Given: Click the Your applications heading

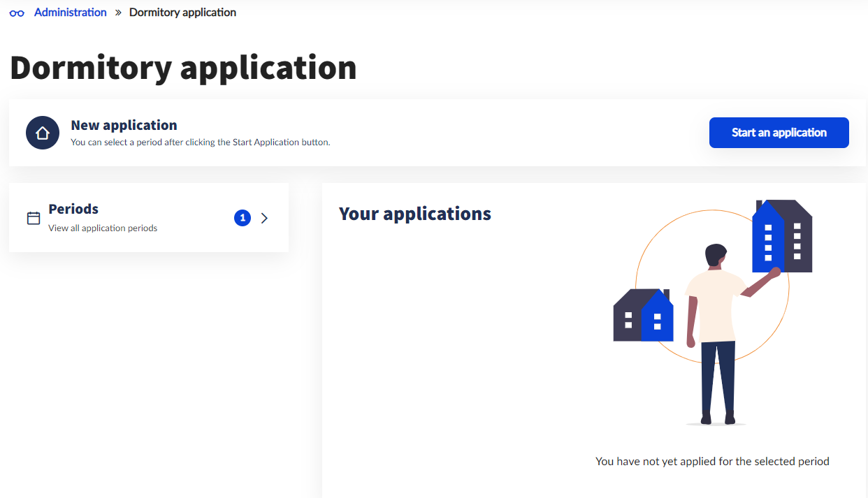Looking at the screenshot, I should click(x=415, y=214).
